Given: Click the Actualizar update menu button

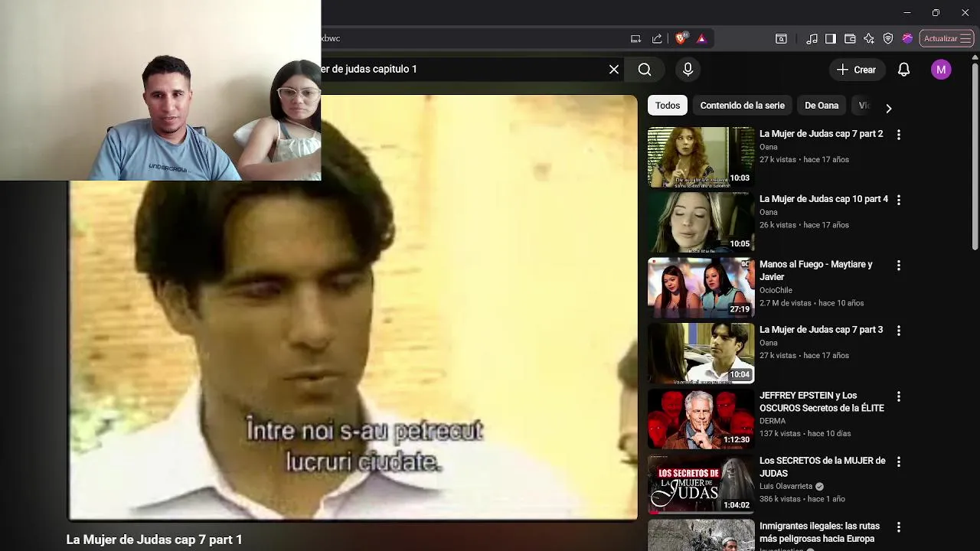Looking at the screenshot, I should coord(947,38).
